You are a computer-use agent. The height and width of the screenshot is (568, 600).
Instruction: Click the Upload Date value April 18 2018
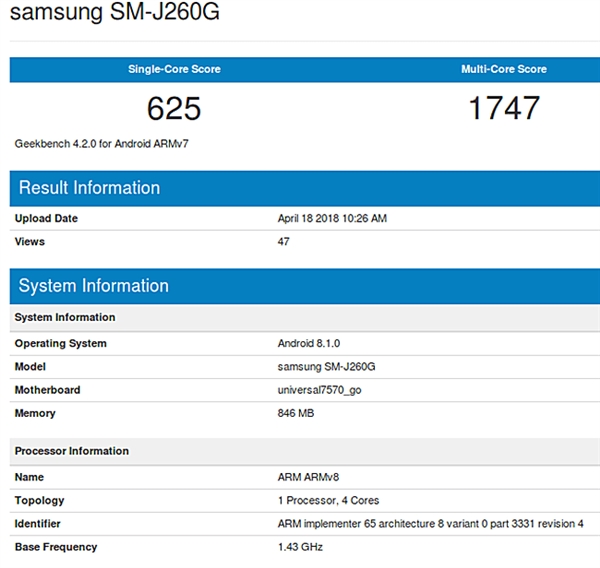(331, 218)
